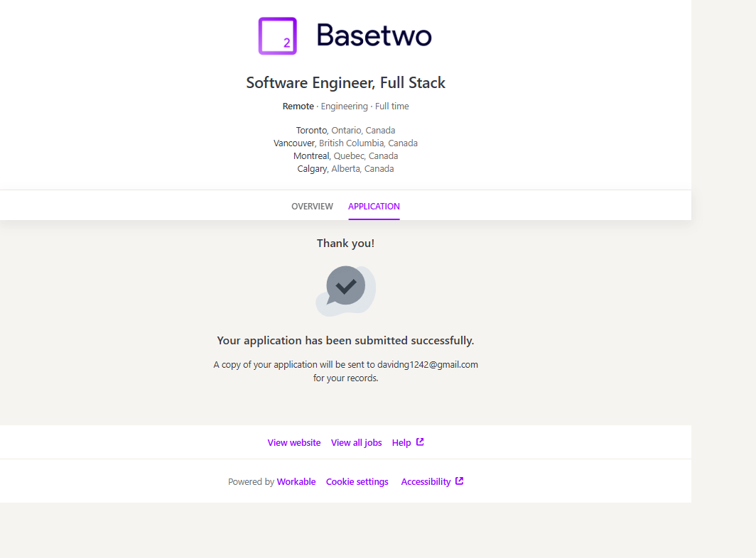756x558 pixels.
Task: Open the View website link
Action: (294, 443)
